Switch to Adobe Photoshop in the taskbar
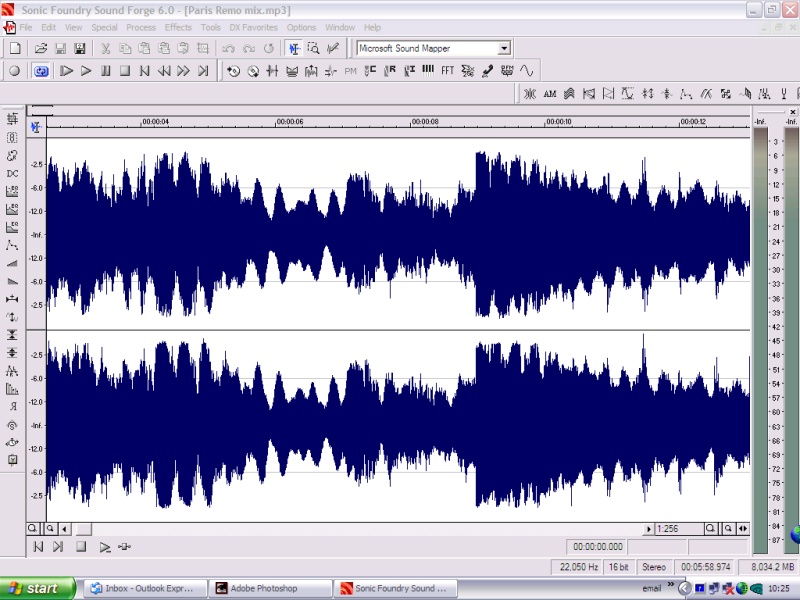This screenshot has height=600, width=800. (x=270, y=588)
